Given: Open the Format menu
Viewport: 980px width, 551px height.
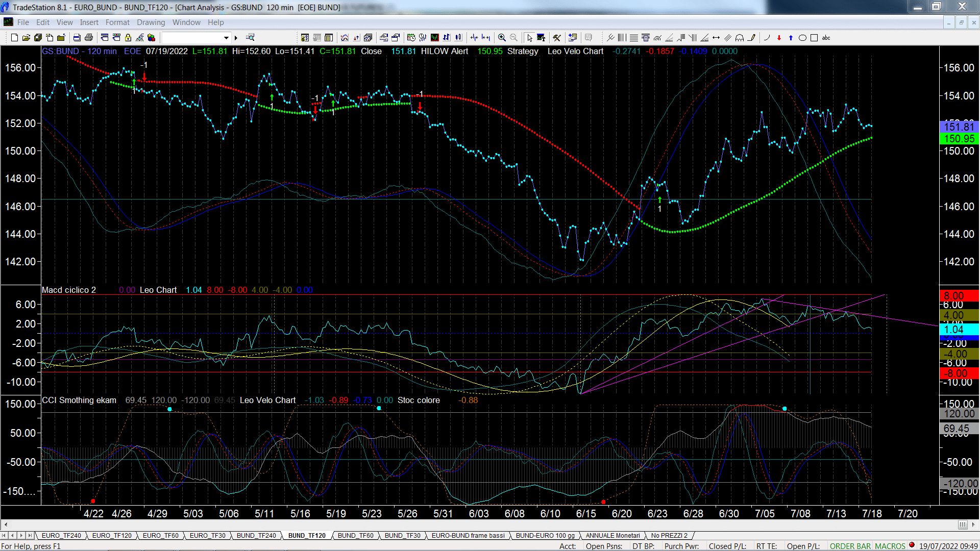Looking at the screenshot, I should click(x=117, y=22).
